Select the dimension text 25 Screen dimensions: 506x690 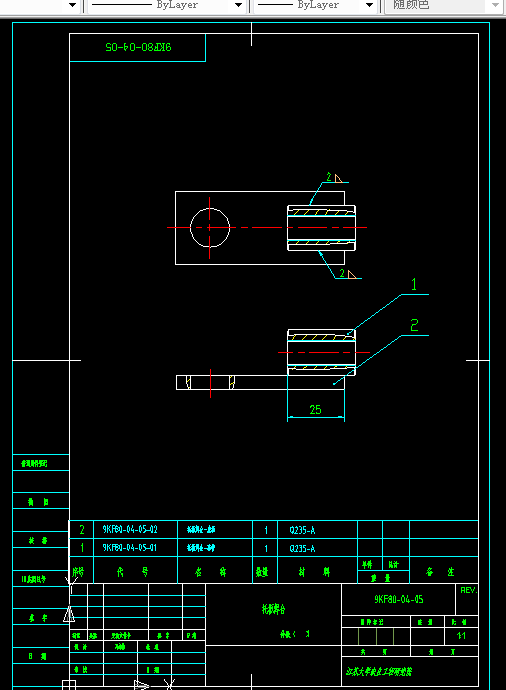[x=315, y=410]
